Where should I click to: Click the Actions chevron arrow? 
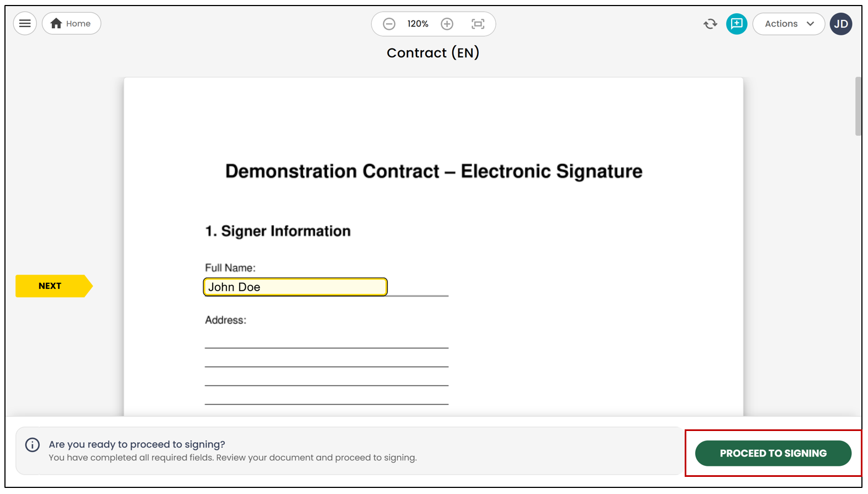coord(811,24)
